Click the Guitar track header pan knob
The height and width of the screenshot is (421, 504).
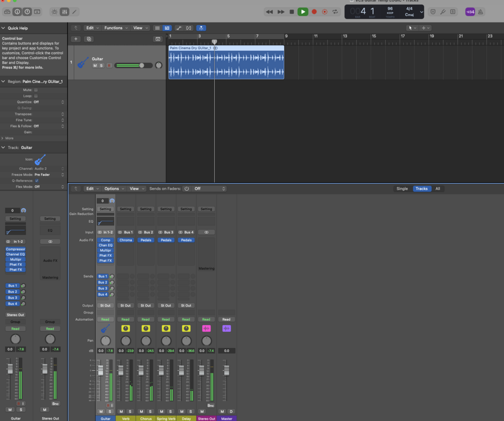click(158, 65)
